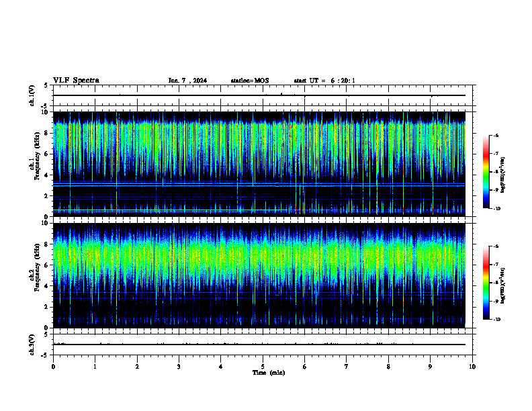
Task: Click the ch.3(V) waveform axis label
Action: [32, 345]
